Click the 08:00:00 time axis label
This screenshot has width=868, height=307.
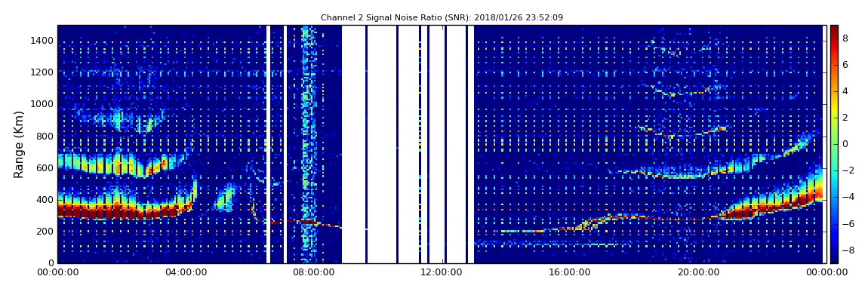pyautogui.click(x=312, y=272)
